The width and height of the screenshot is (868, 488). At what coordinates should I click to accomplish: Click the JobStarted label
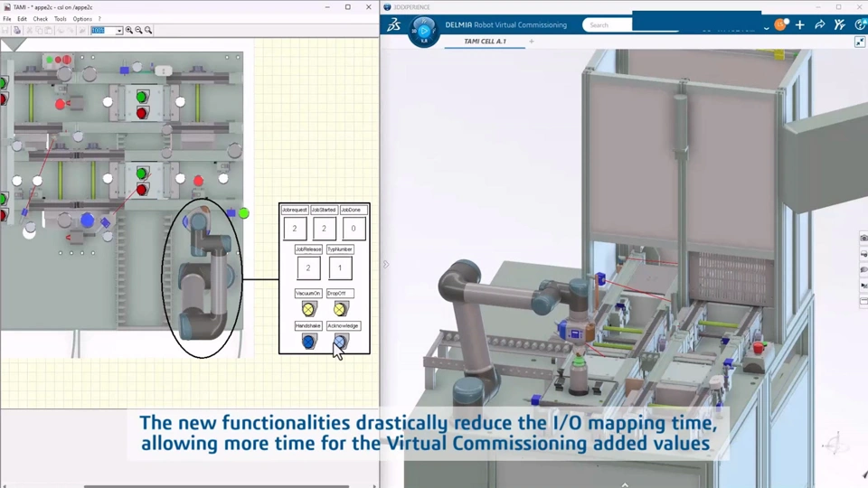tap(324, 210)
